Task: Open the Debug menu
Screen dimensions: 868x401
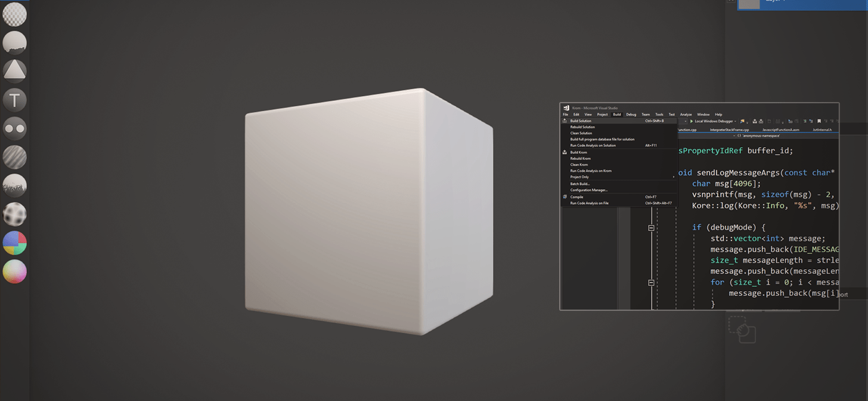Action: (631, 115)
